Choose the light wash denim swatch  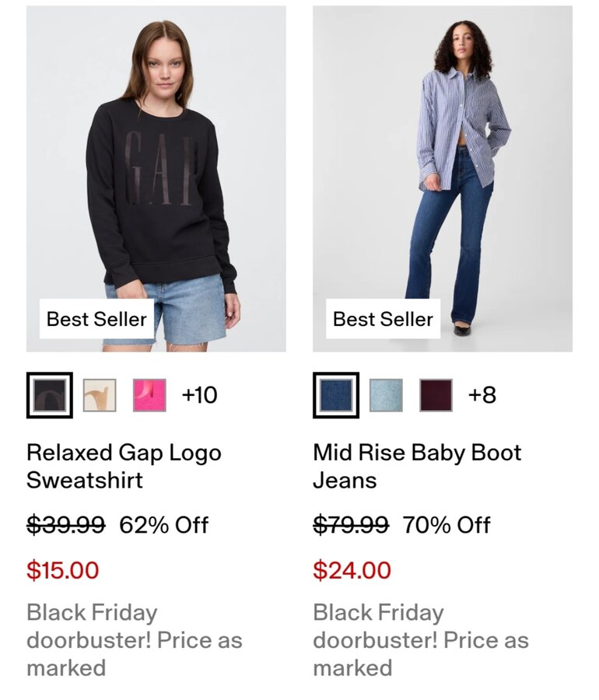tap(386, 395)
